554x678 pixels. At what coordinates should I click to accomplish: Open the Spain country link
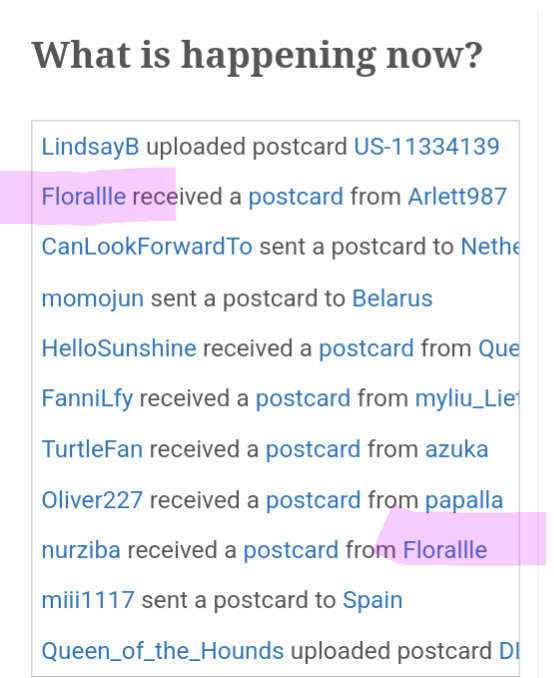372,601
